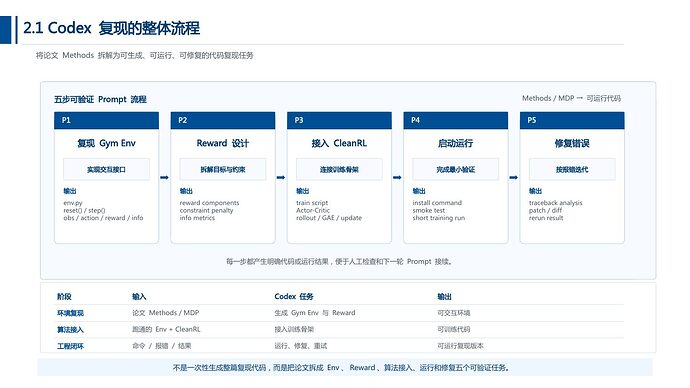Image resolution: width=690 pixels, height=388 pixels.
Task: Click the arrow between P2 and P3
Action: 281,177
